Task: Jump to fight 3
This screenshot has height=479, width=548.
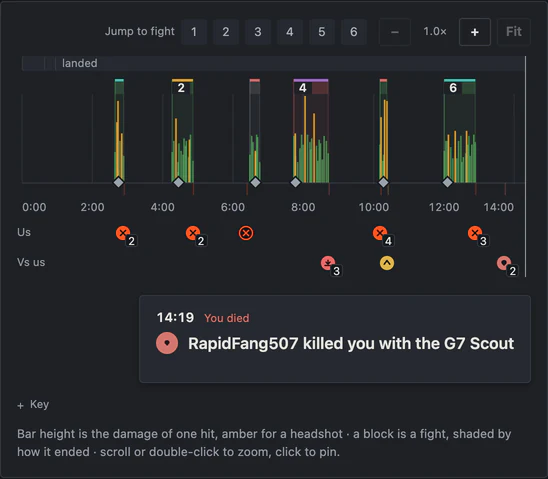Action: 258,32
